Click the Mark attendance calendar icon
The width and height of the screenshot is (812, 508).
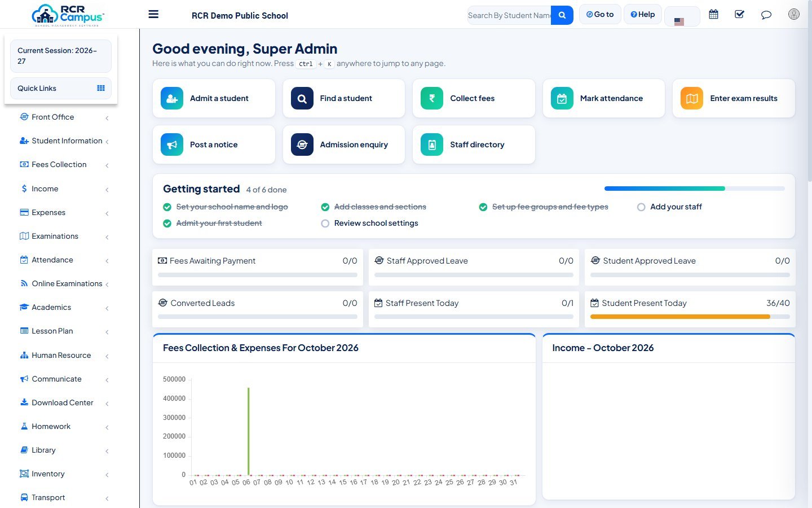pos(562,98)
